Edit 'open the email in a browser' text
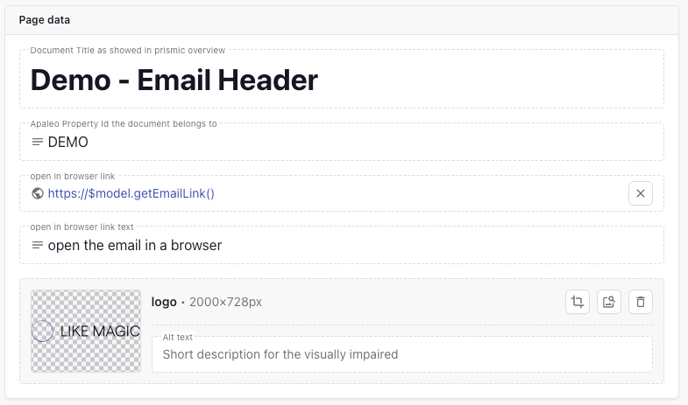This screenshot has width=688, height=405. [135, 245]
